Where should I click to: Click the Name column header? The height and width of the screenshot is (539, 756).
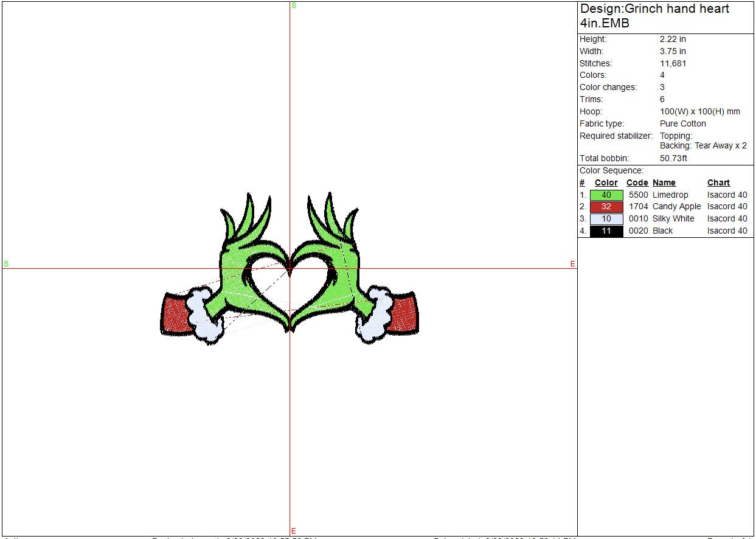point(664,183)
